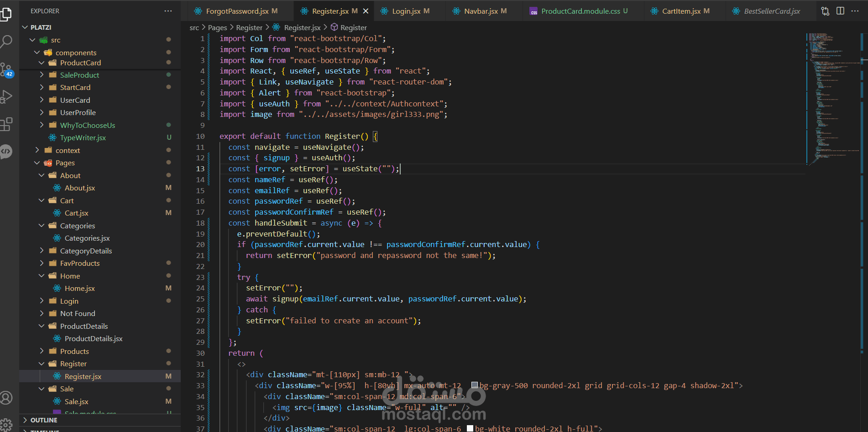The height and width of the screenshot is (432, 868).
Task: Open the Extensions view
Action: click(6, 124)
